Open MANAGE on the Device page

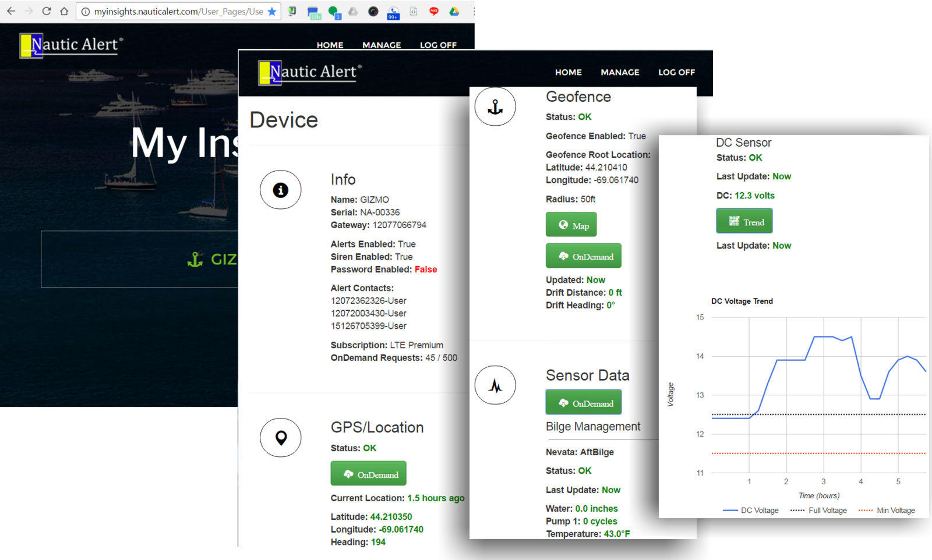click(620, 72)
